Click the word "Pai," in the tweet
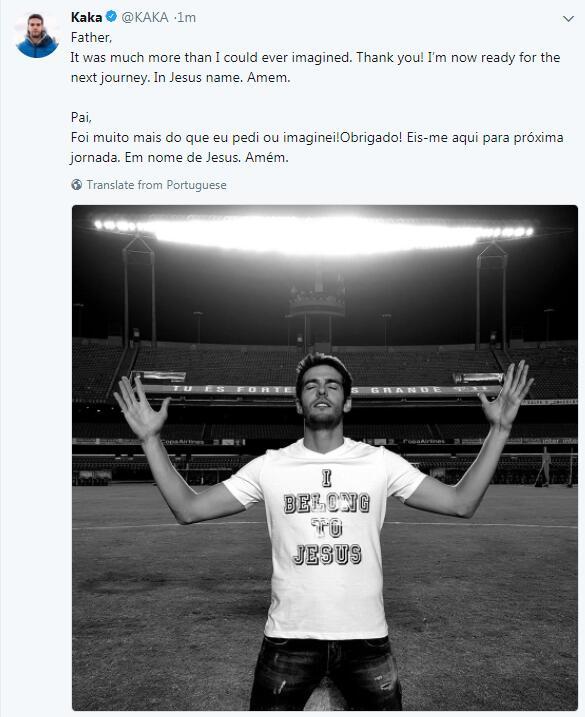 [x=81, y=118]
